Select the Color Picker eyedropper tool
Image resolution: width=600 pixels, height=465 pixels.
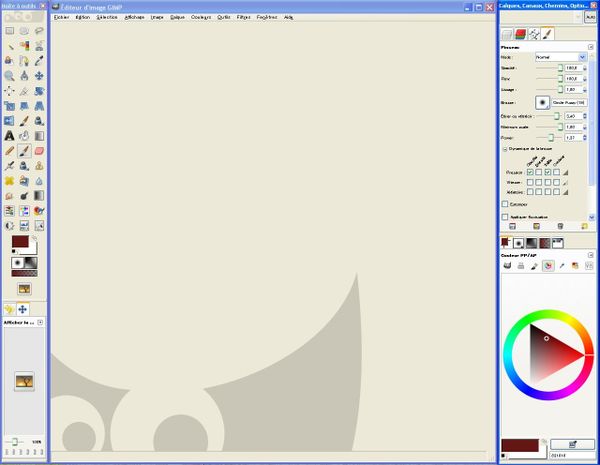tap(39, 61)
